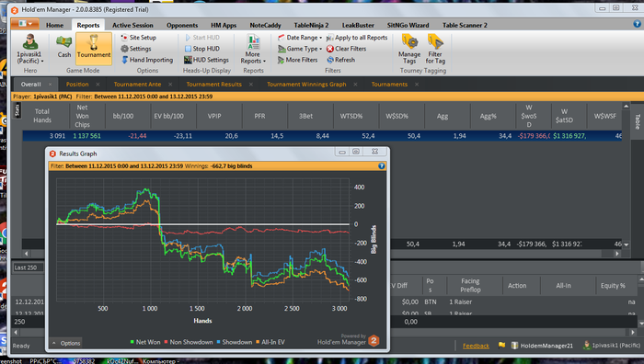The width and height of the screenshot is (644, 364).
Task: Select the Position report tab
Action: click(x=77, y=85)
